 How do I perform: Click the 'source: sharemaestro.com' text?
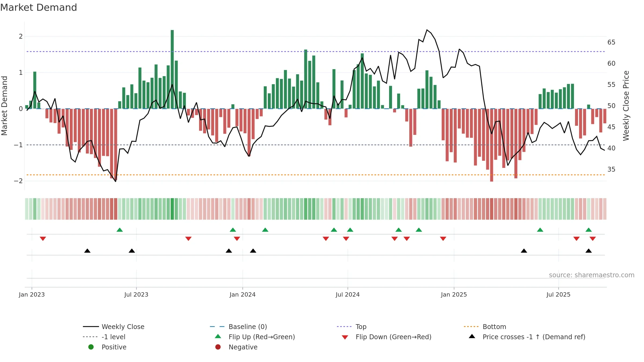click(592, 275)
